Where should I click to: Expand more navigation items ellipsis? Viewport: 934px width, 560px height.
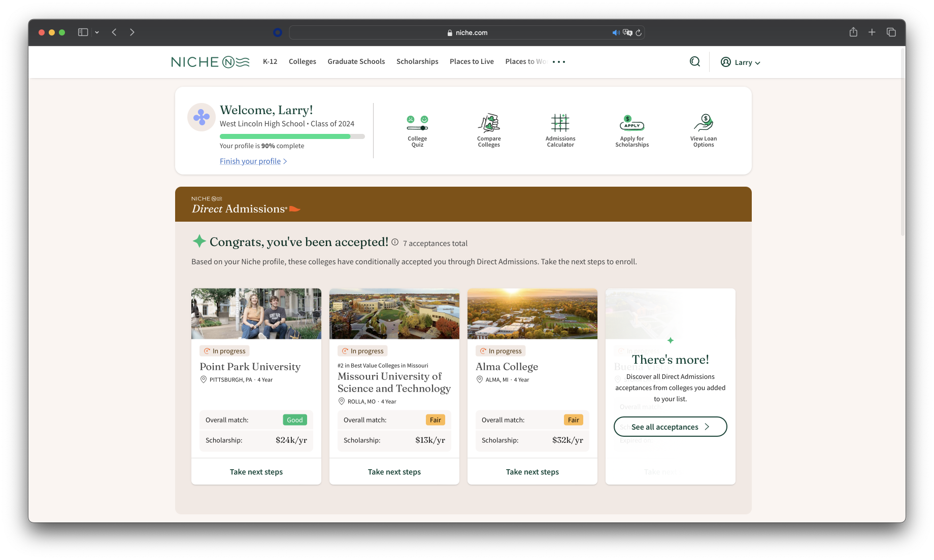pos(559,62)
